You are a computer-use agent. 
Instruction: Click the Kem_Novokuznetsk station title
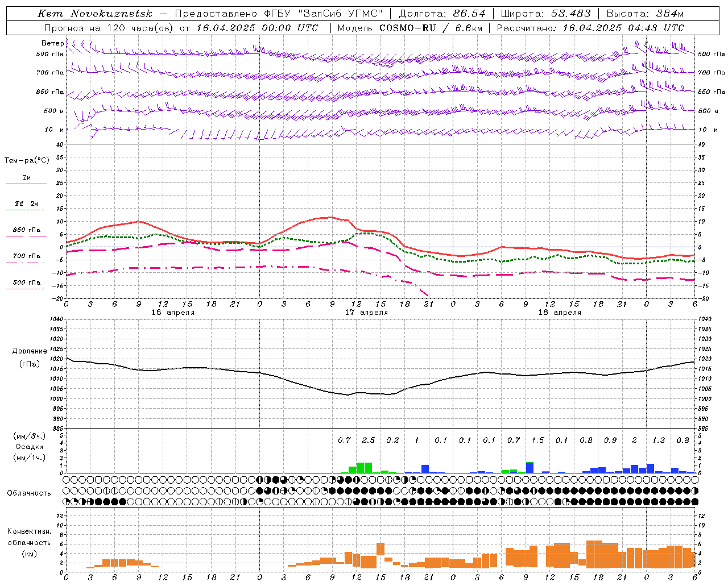pos(95,14)
